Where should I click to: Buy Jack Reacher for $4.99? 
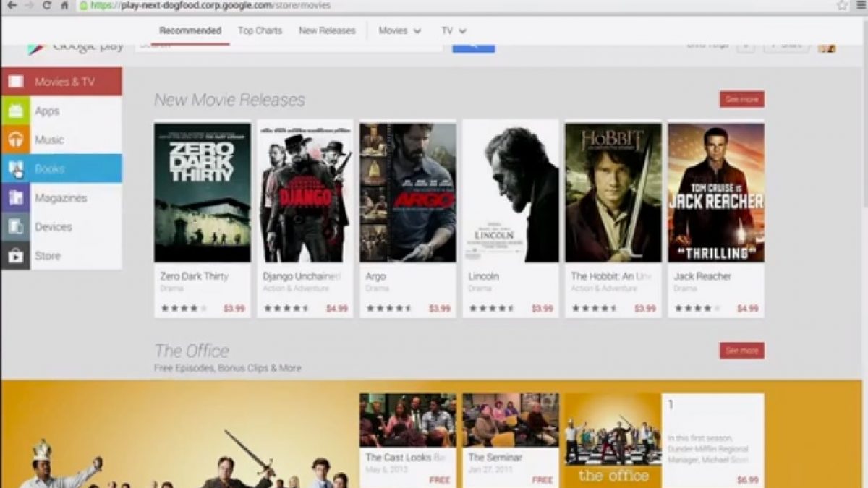(x=748, y=309)
